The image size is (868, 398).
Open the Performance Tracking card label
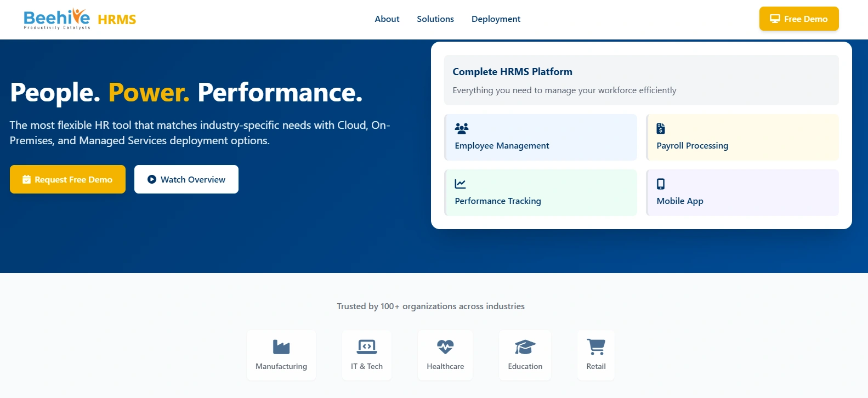click(x=498, y=201)
